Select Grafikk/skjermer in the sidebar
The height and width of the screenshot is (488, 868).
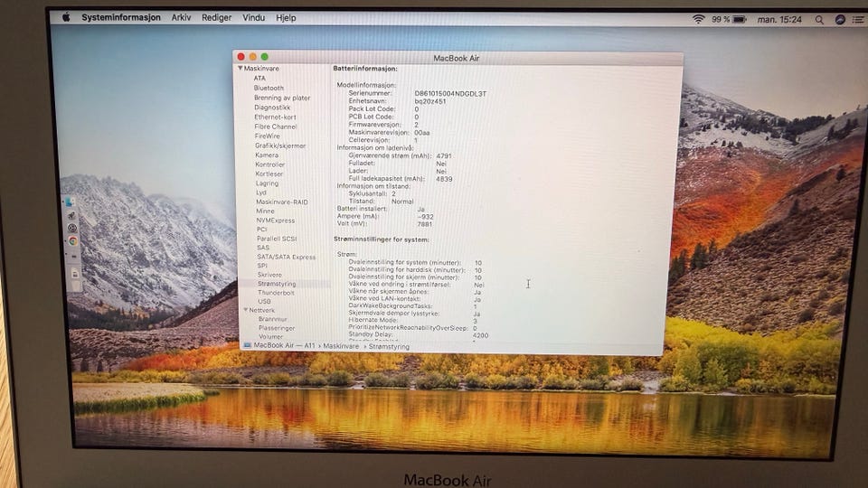pyautogui.click(x=280, y=146)
